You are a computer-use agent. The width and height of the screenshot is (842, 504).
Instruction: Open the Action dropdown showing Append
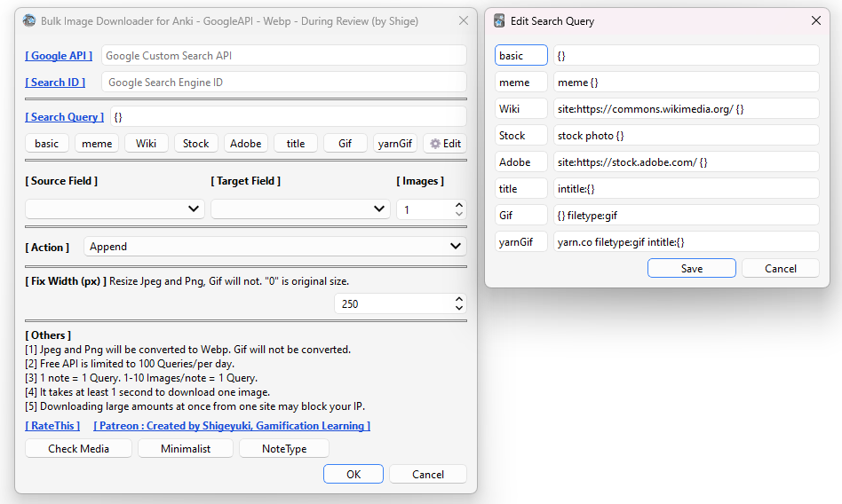click(x=274, y=247)
